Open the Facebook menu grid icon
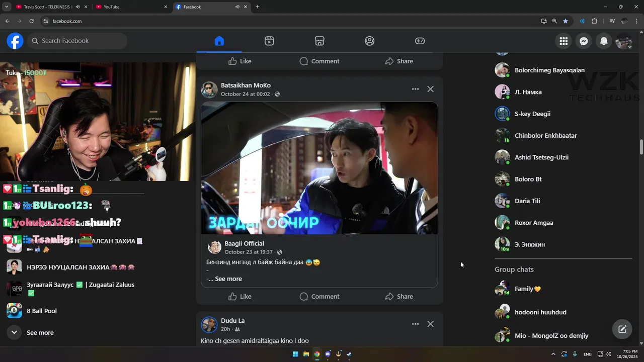Viewport: 644px width, 362px height. coord(563,41)
